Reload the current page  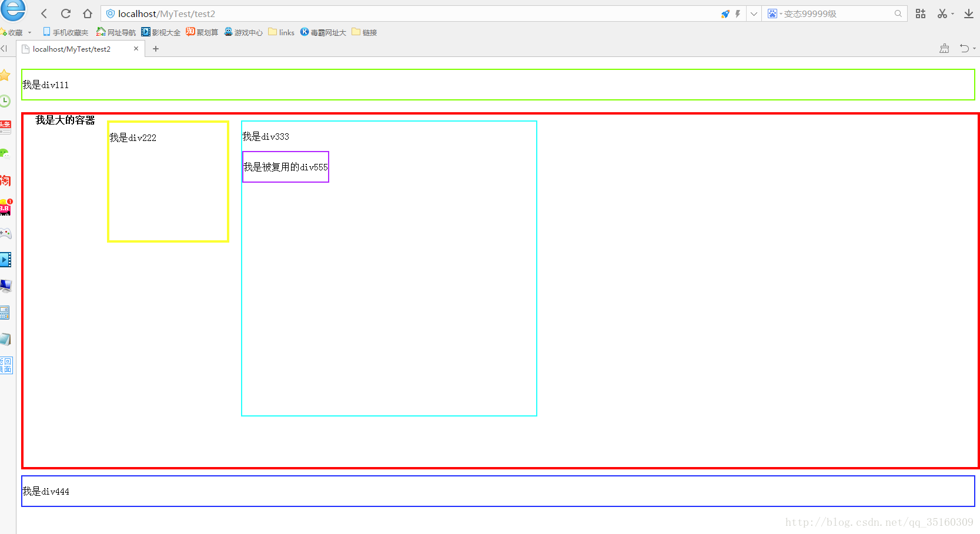point(66,14)
